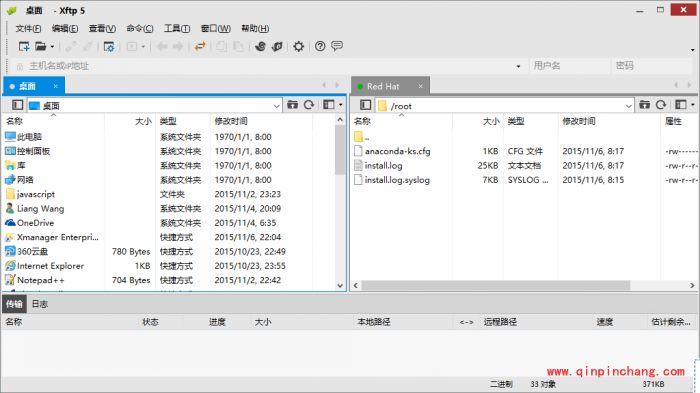
Task: Switch to the 传输 transfer tab
Action: coord(14,304)
